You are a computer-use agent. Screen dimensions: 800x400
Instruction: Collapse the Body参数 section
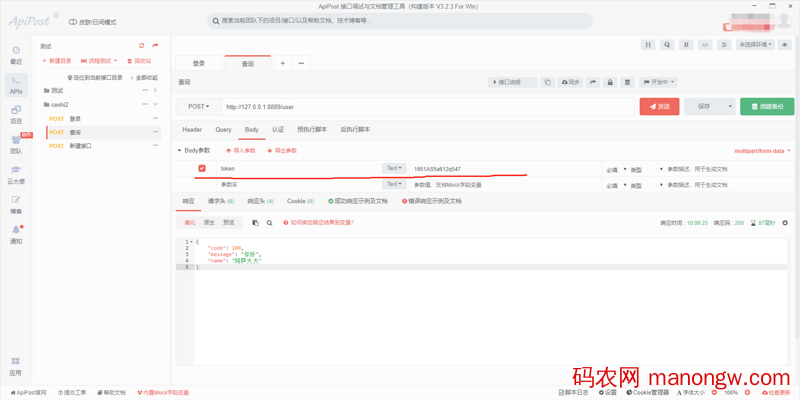click(x=179, y=151)
